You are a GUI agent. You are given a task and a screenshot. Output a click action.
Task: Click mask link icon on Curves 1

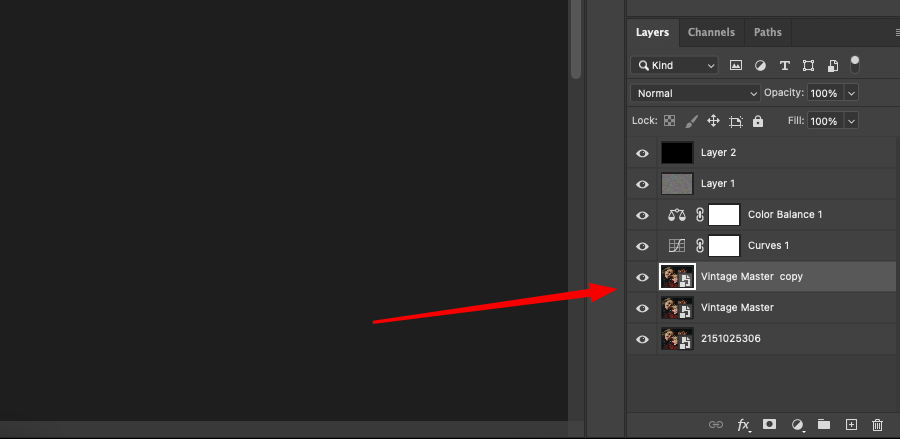coord(699,246)
